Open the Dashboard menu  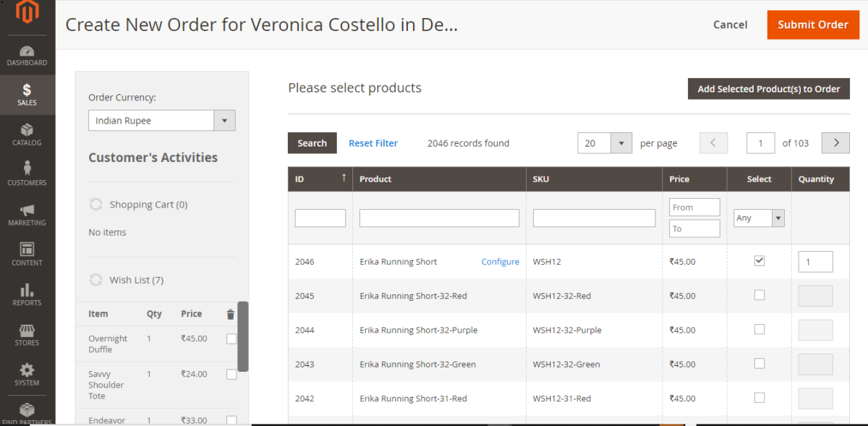tap(27, 56)
